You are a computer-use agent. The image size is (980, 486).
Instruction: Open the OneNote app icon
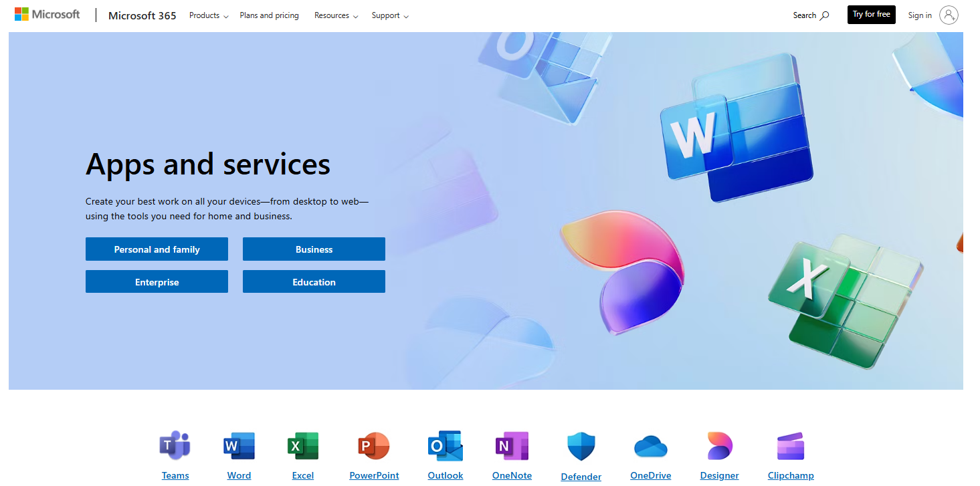512,446
